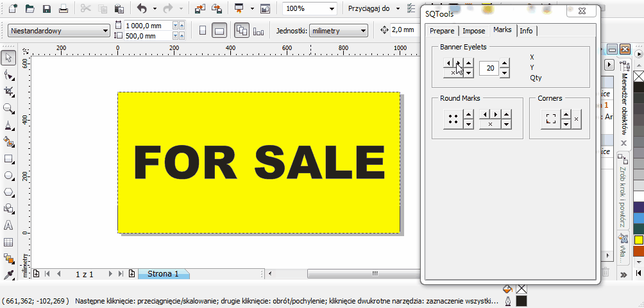Select the Polygon tool
Screen dimensions: 644x308
(x=8, y=193)
